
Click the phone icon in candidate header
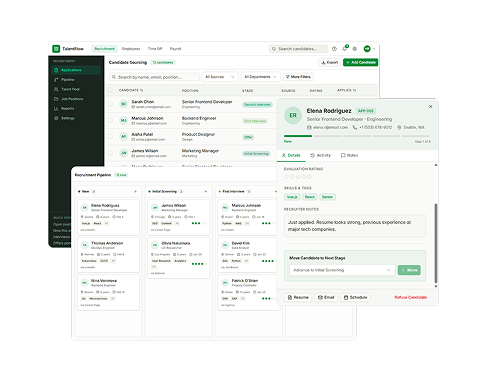(355, 128)
